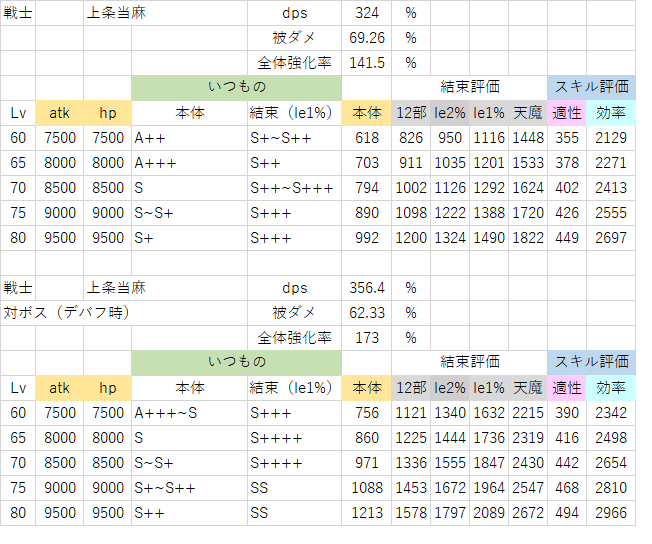
Task: Select the 12部 value 911
Action: [411, 163]
